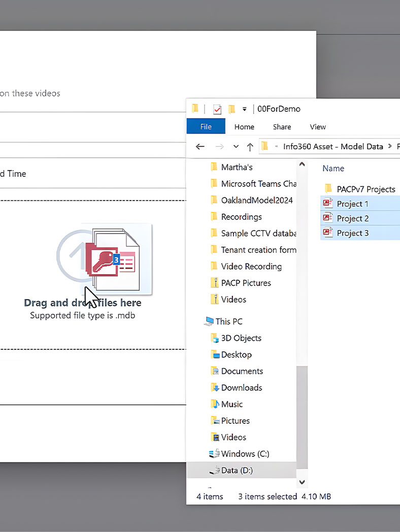This screenshot has height=532, width=400.
Task: Open the Share ribbon tab
Action: [x=282, y=127]
